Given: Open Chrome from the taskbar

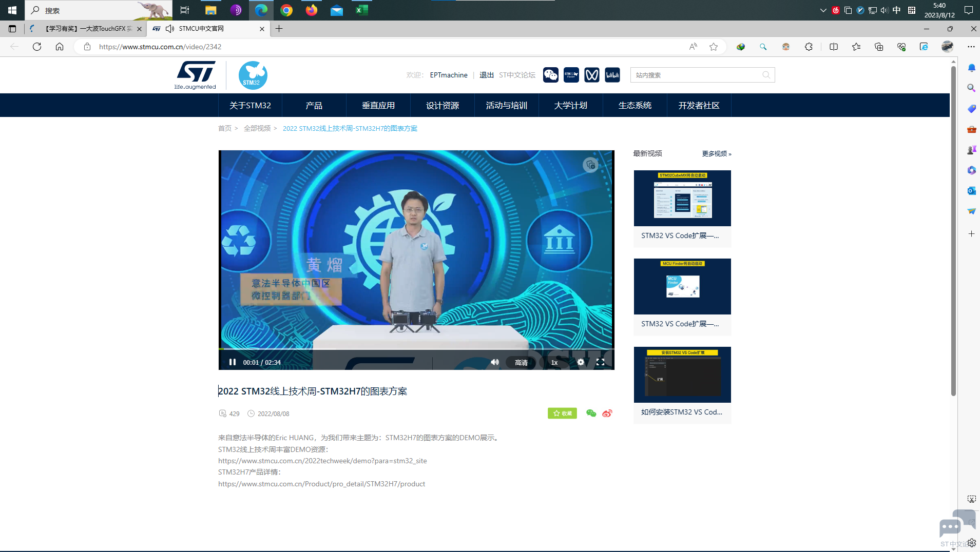Looking at the screenshot, I should (286, 10).
